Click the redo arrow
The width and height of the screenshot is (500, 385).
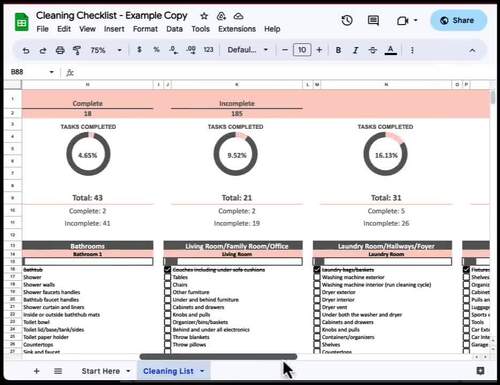click(43, 50)
